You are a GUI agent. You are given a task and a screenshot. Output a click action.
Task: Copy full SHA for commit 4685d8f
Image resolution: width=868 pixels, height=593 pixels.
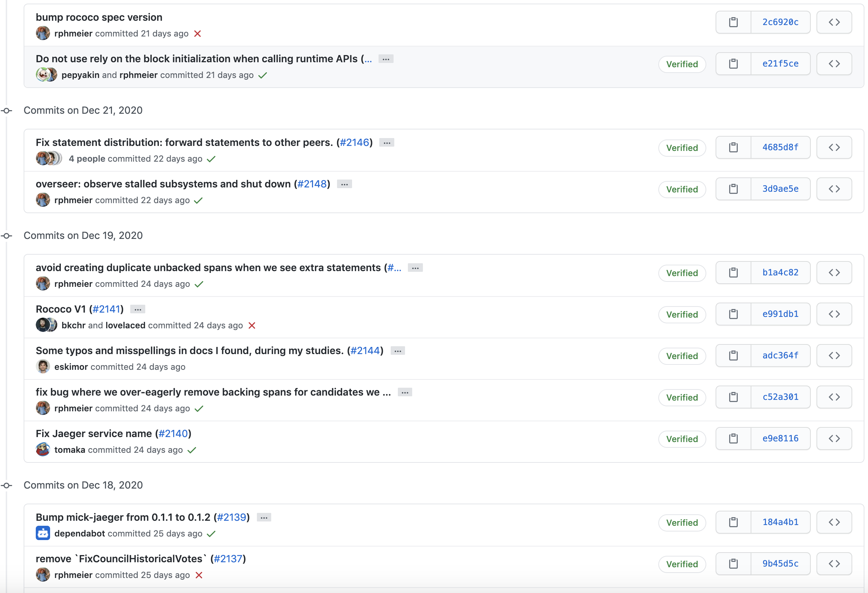click(733, 147)
